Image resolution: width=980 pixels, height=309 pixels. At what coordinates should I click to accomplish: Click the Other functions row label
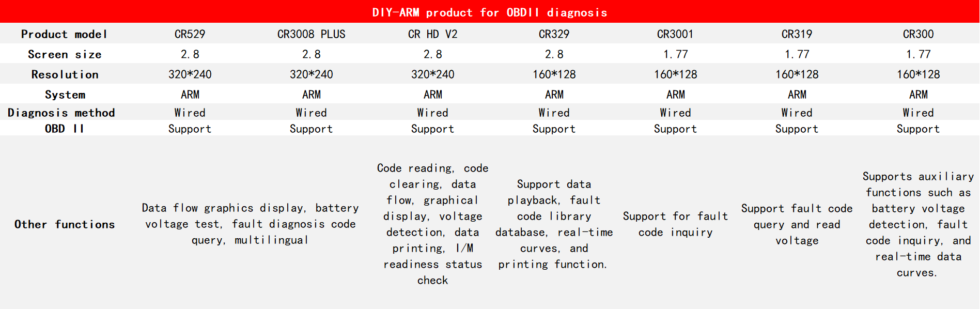[x=65, y=224]
